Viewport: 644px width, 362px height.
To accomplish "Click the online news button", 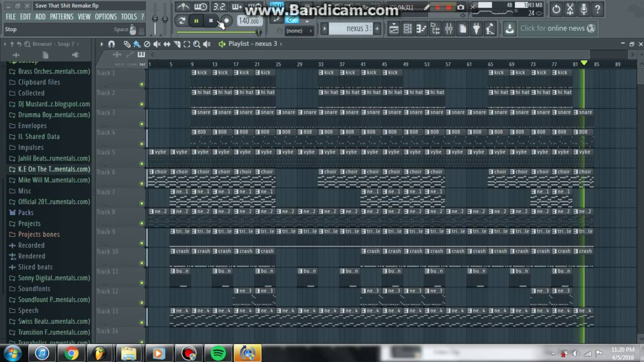I will click(x=557, y=29).
